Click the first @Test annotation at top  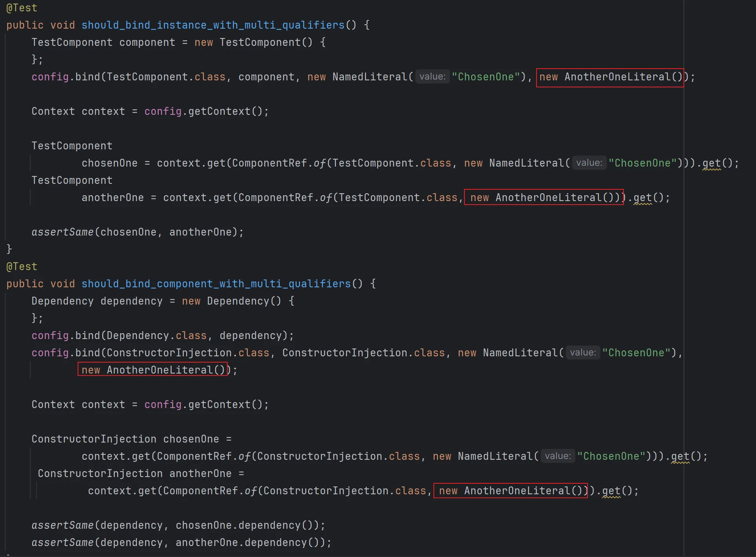[22, 8]
